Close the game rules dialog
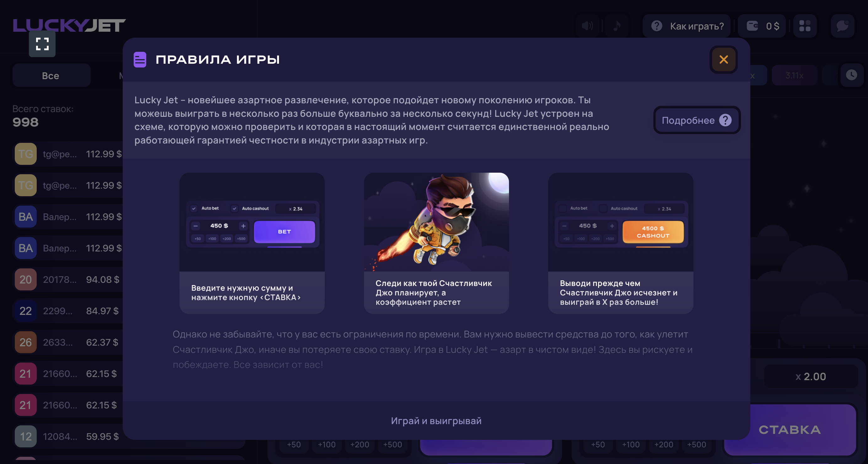The image size is (868, 464). 723,60
